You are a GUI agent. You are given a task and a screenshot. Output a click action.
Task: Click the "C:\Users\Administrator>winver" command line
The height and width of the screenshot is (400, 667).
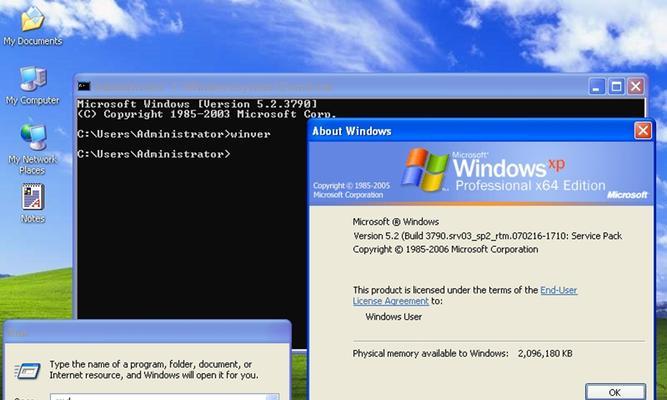tap(174, 134)
